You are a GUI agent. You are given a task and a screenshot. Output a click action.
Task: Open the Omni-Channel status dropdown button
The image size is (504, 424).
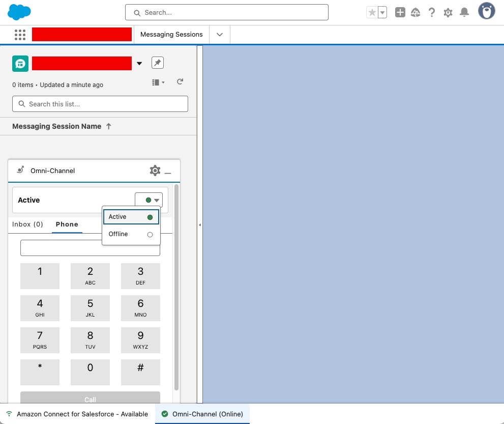tap(149, 200)
